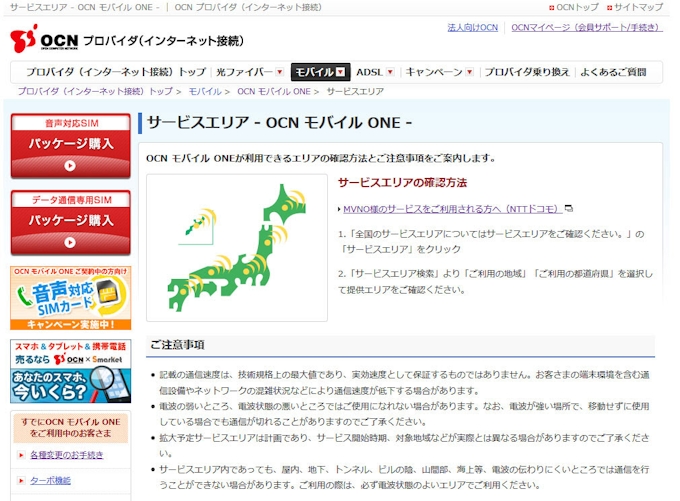Click the データ通信専用SIM パッケージ購入 button
The image size is (680, 501).
[70, 222]
